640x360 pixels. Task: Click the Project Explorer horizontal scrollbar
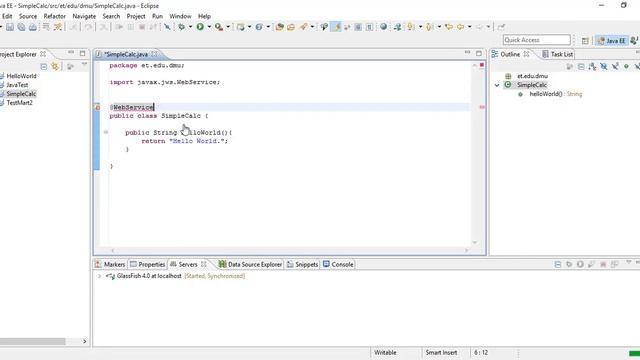[33, 341]
